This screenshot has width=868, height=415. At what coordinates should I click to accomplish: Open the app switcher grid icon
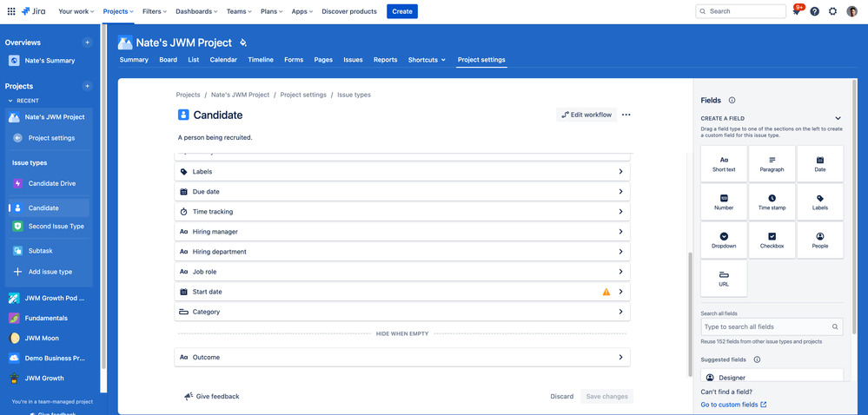coord(11,11)
